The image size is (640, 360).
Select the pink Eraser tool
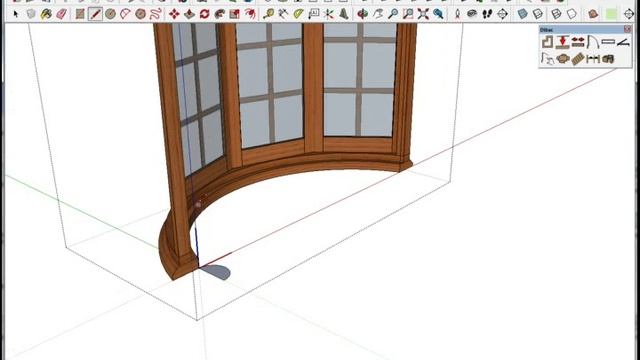point(61,14)
